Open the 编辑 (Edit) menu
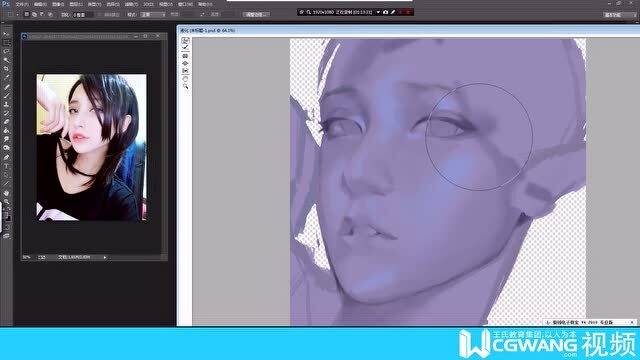The width and height of the screenshot is (640, 360). click(x=40, y=4)
